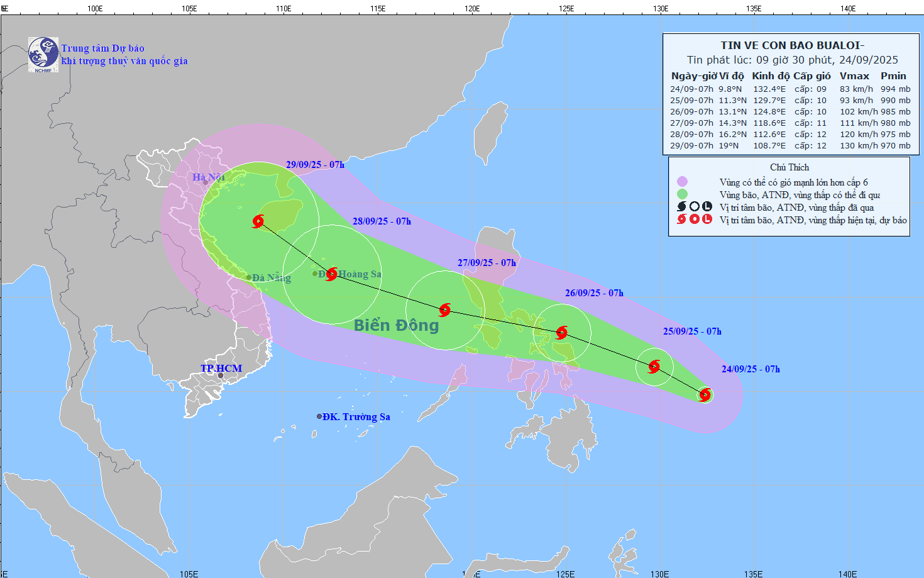Click the ĐK. Trường Sa marker dot
The image size is (924, 578).
click(x=319, y=416)
